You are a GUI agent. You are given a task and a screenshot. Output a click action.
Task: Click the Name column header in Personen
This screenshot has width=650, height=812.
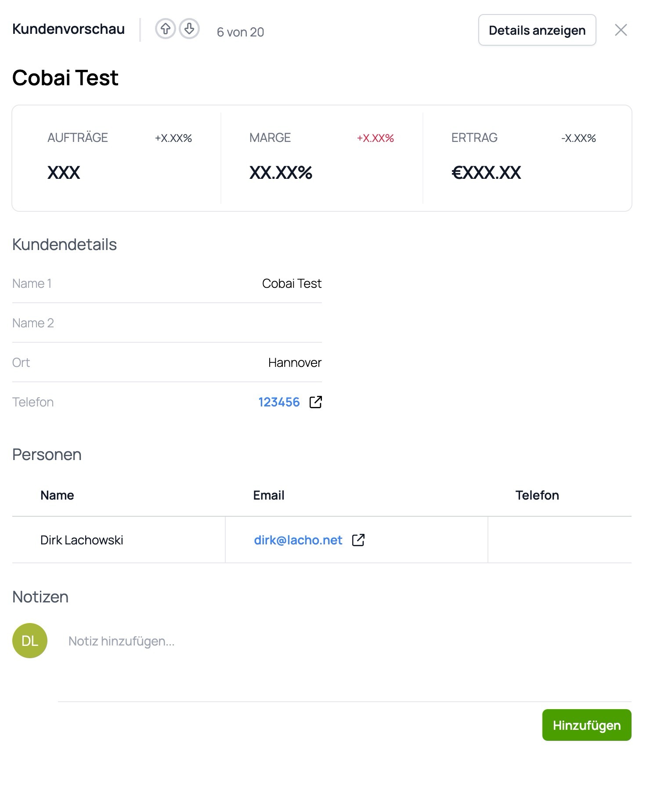tap(57, 495)
